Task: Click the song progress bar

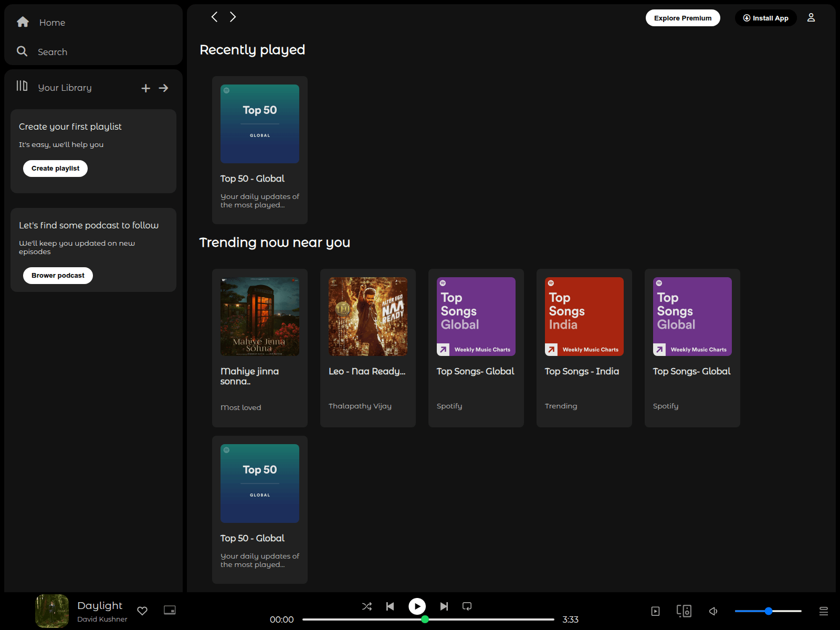Action: click(x=428, y=619)
